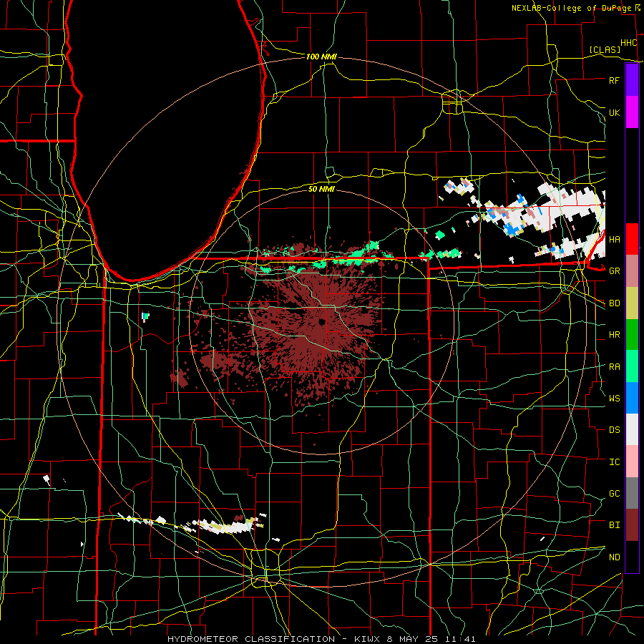Image resolution: width=644 pixels, height=644 pixels.
Task: Click the RF legend label
Action: 614,80
